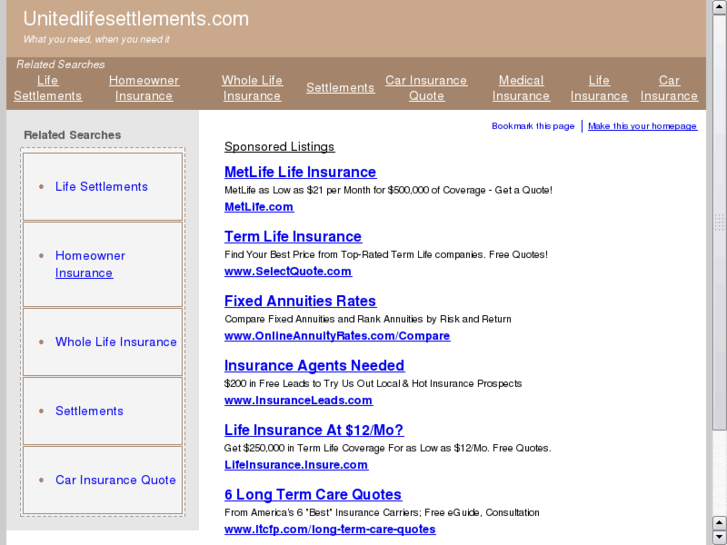Visit www.InsuranceLeads.com link

[x=298, y=400]
